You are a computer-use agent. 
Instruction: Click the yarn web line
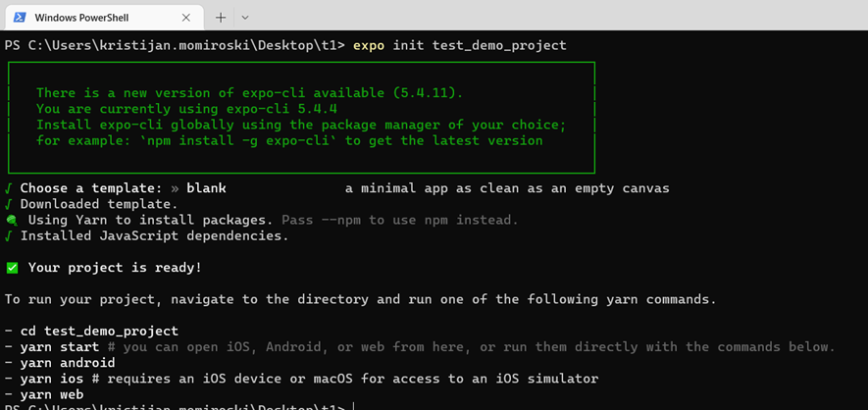44,394
